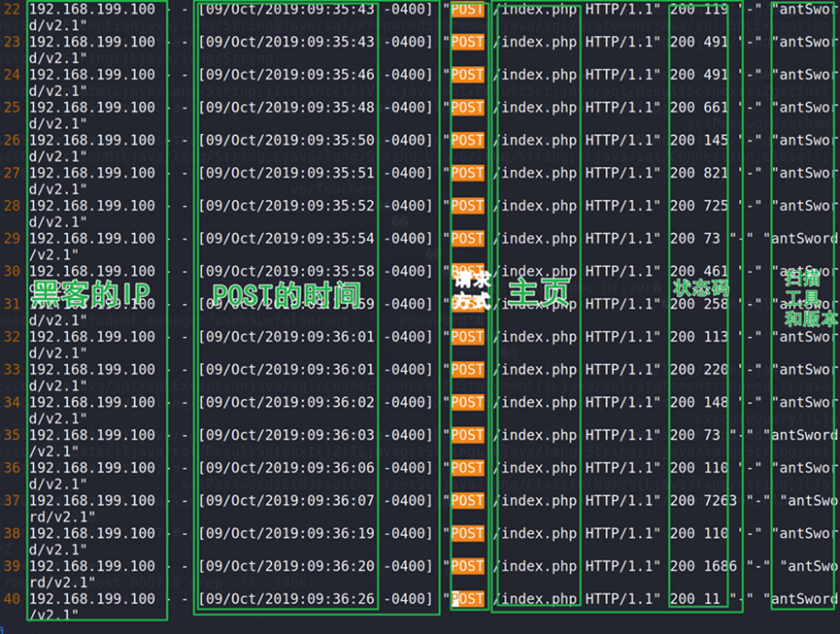Click the IP address on line 35
The height and width of the screenshot is (634, 840).
91,435
